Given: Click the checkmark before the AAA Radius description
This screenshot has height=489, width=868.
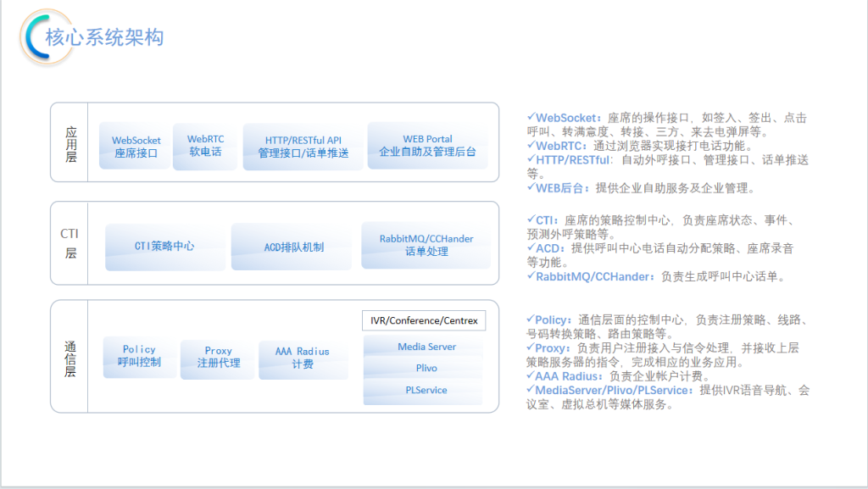Looking at the screenshot, I should [531, 375].
